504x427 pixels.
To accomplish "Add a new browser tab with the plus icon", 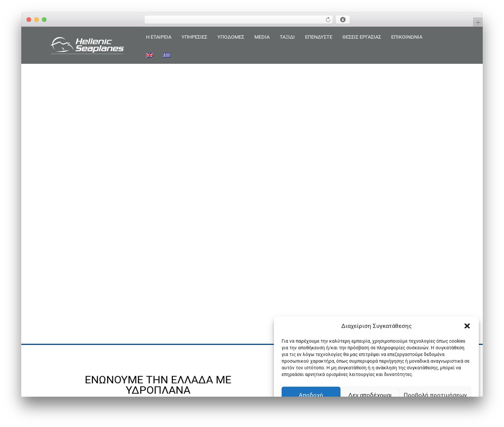I will (478, 22).
